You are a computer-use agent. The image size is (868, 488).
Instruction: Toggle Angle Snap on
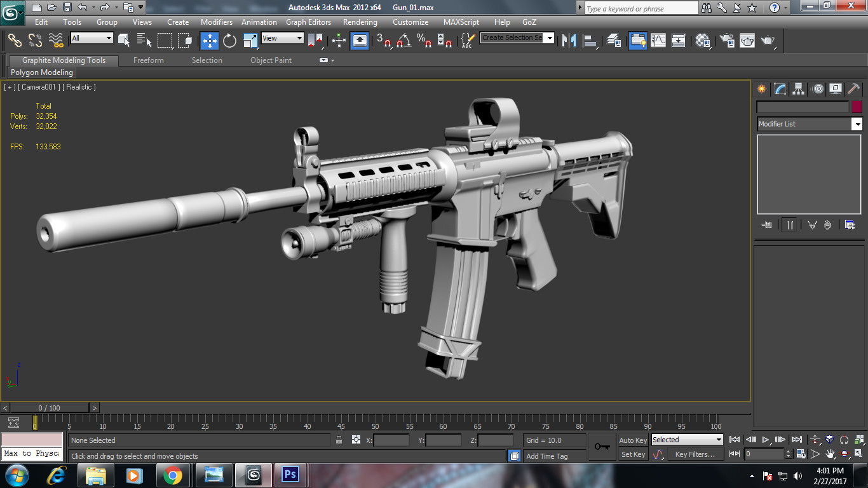pos(402,41)
